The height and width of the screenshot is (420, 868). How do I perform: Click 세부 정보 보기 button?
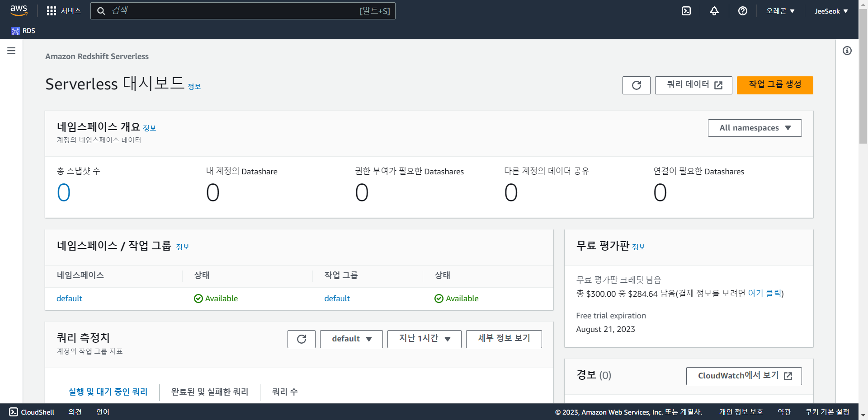click(504, 339)
